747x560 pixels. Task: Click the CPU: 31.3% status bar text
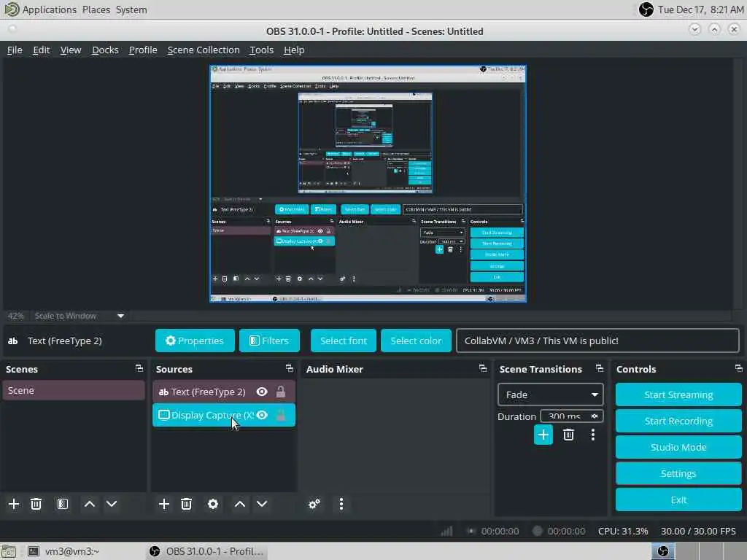[623, 531]
